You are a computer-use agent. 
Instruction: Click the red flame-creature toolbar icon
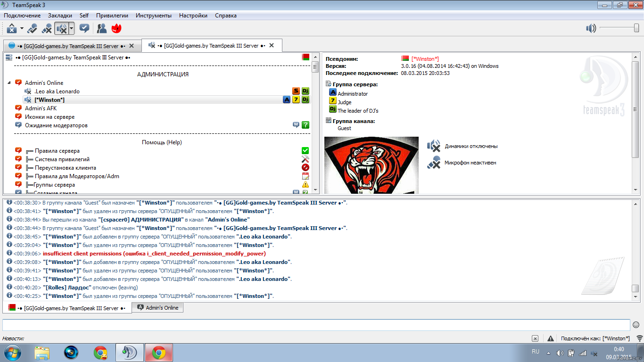click(116, 29)
